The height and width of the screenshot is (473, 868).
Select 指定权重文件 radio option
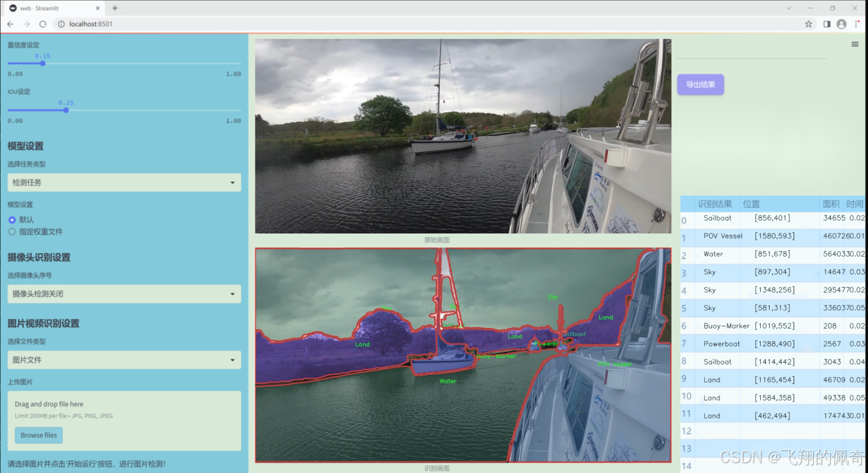[35, 232]
